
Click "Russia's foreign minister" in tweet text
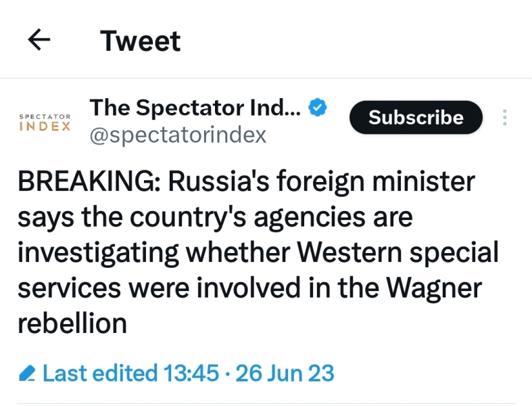[x=321, y=183]
